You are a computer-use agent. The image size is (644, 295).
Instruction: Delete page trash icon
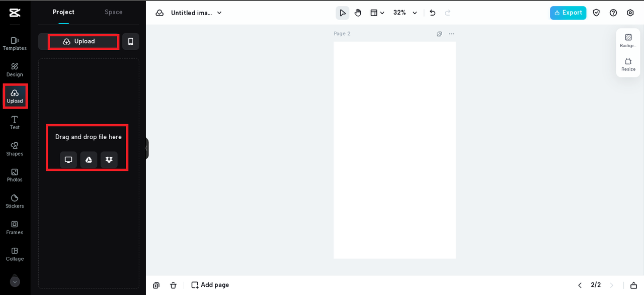click(173, 285)
